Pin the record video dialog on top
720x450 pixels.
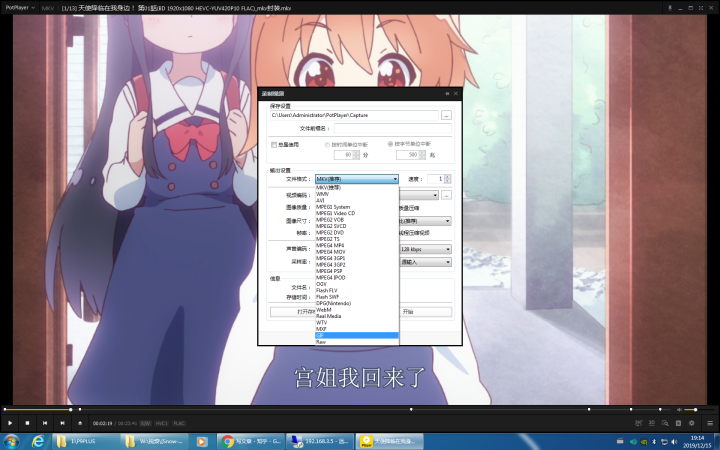pyautogui.click(x=447, y=94)
